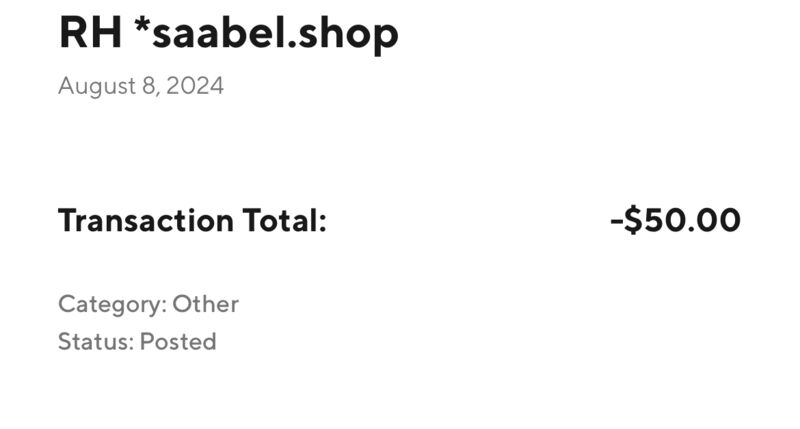Click the year 2024 in the date
This screenshot has width=800, height=429.
click(195, 86)
